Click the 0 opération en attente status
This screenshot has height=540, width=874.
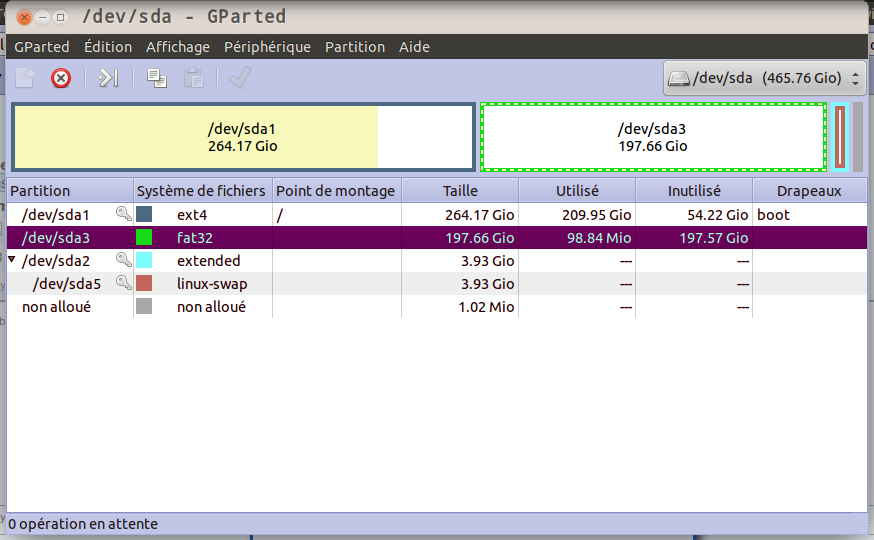(x=83, y=524)
